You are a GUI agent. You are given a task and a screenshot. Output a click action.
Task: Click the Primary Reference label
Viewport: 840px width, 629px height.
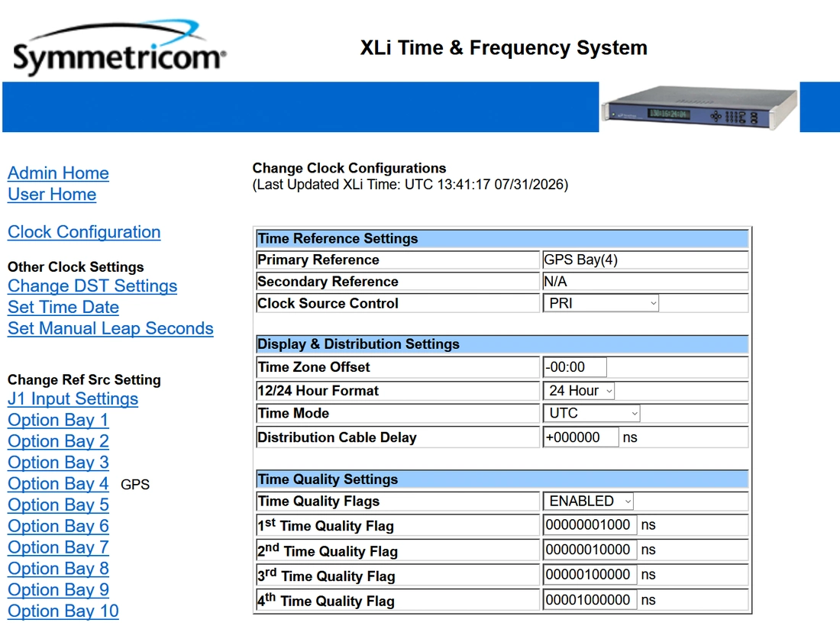tap(318, 260)
